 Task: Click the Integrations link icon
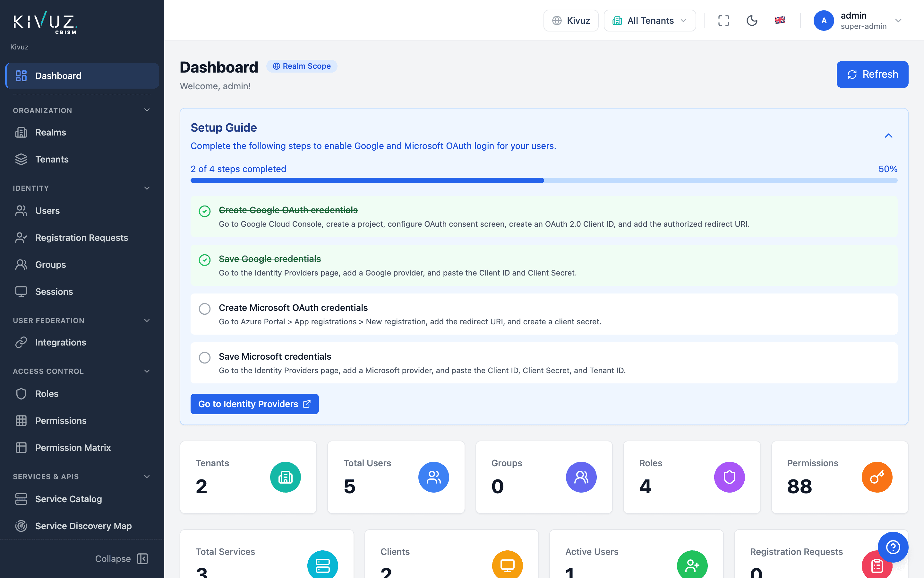tap(21, 342)
